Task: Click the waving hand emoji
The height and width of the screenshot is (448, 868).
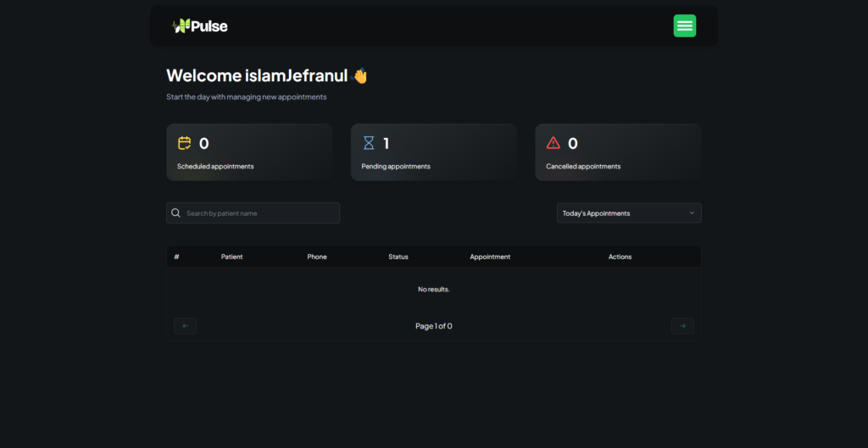Action: tap(360, 76)
